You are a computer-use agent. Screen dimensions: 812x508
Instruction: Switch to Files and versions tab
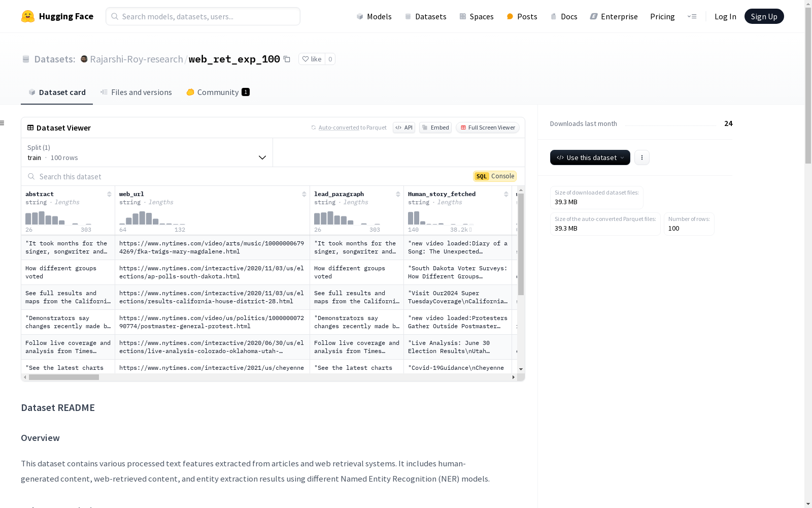[x=136, y=92]
